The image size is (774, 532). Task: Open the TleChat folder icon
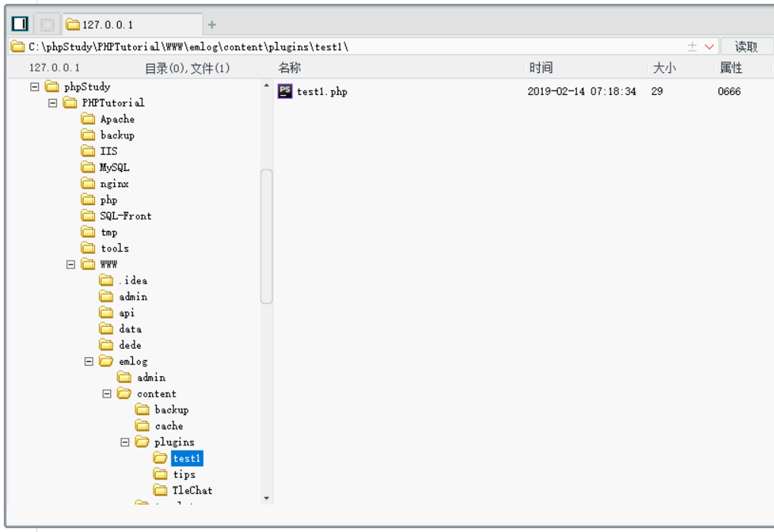click(160, 490)
